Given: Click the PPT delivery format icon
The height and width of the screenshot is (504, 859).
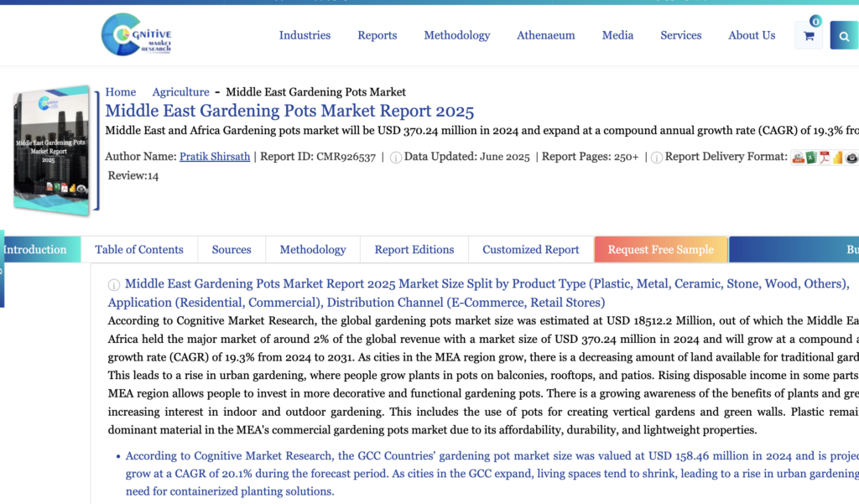Looking at the screenshot, I should [x=799, y=158].
